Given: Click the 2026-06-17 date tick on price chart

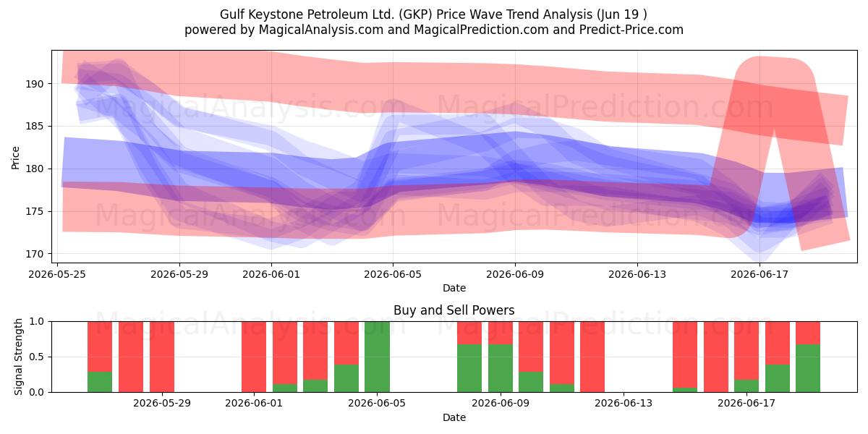Looking at the screenshot, I should 759,274.
